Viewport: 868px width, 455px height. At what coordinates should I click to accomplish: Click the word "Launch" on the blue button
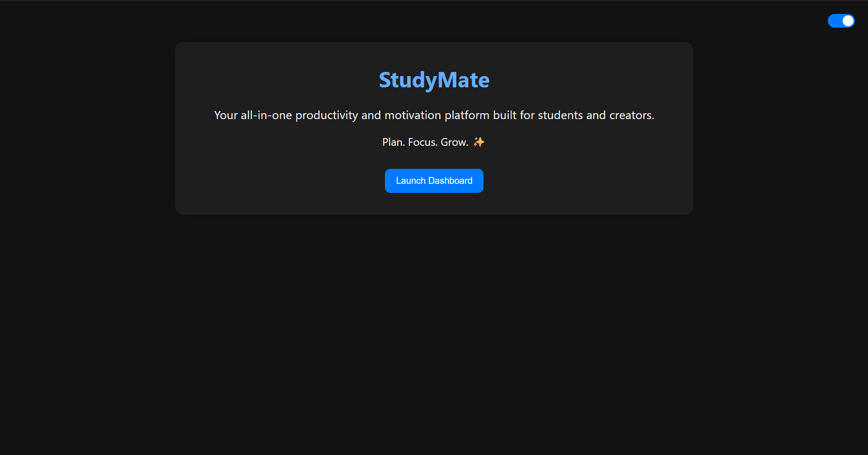[x=411, y=181]
